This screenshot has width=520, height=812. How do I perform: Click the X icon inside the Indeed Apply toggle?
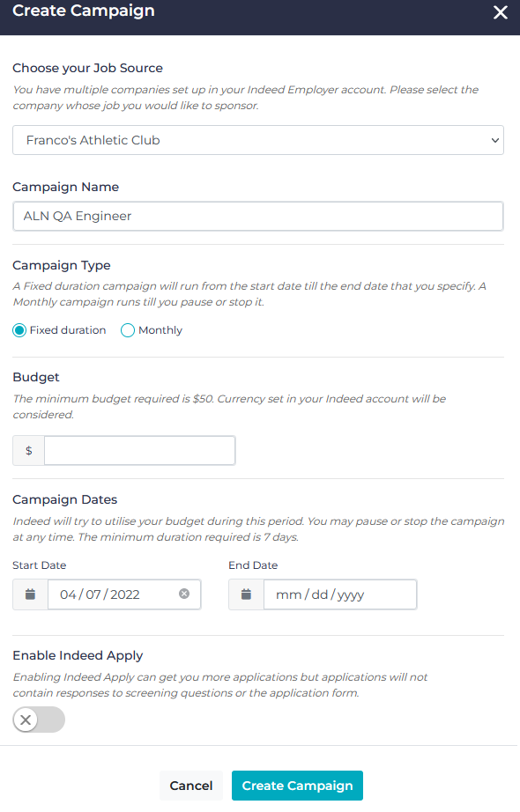click(25, 720)
